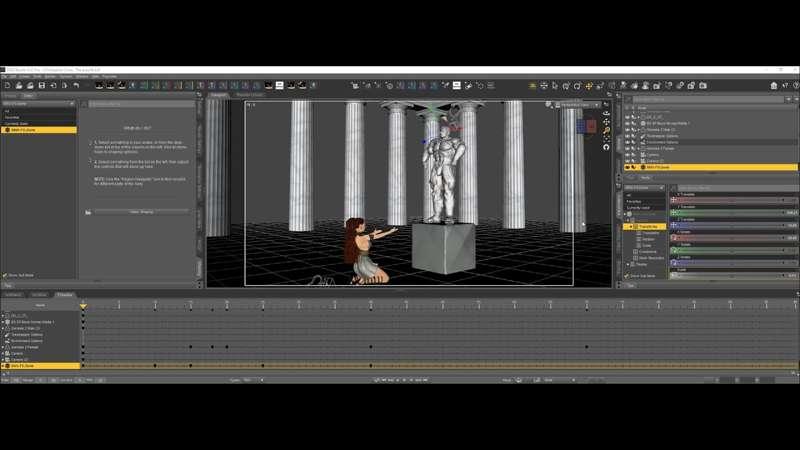Image resolution: width=800 pixels, height=450 pixels.
Task: Select Mesh Resolution in Parameters tree
Action: (x=651, y=258)
